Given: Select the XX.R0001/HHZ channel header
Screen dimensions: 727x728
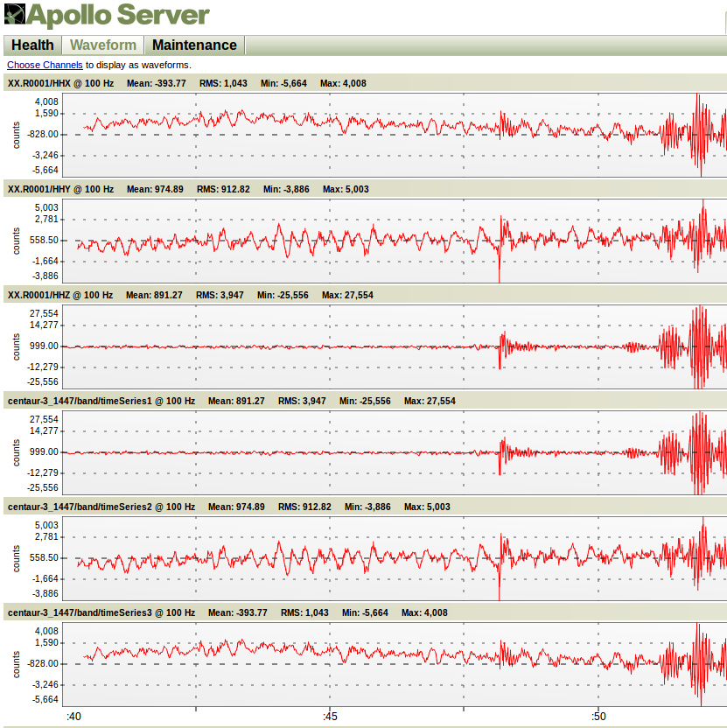Looking at the screenshot, I should tap(60, 295).
